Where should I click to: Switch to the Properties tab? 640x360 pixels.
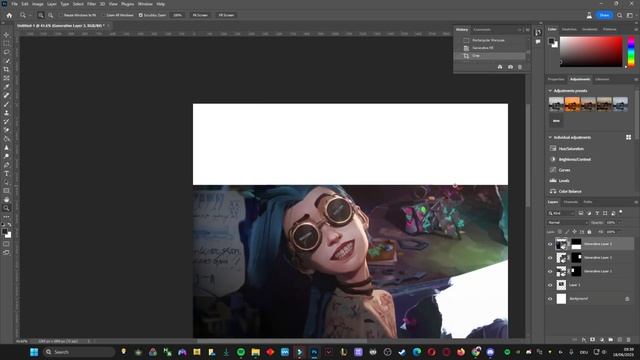pyautogui.click(x=556, y=79)
